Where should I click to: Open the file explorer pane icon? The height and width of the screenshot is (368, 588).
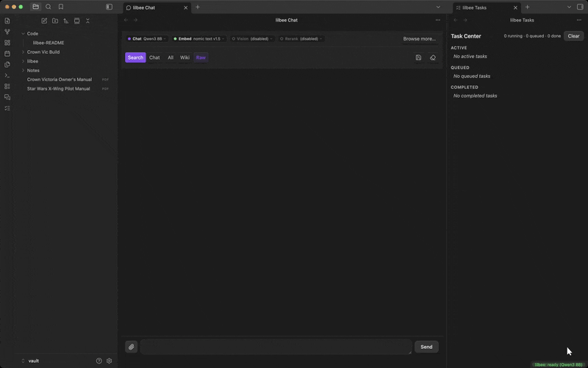pyautogui.click(x=35, y=7)
